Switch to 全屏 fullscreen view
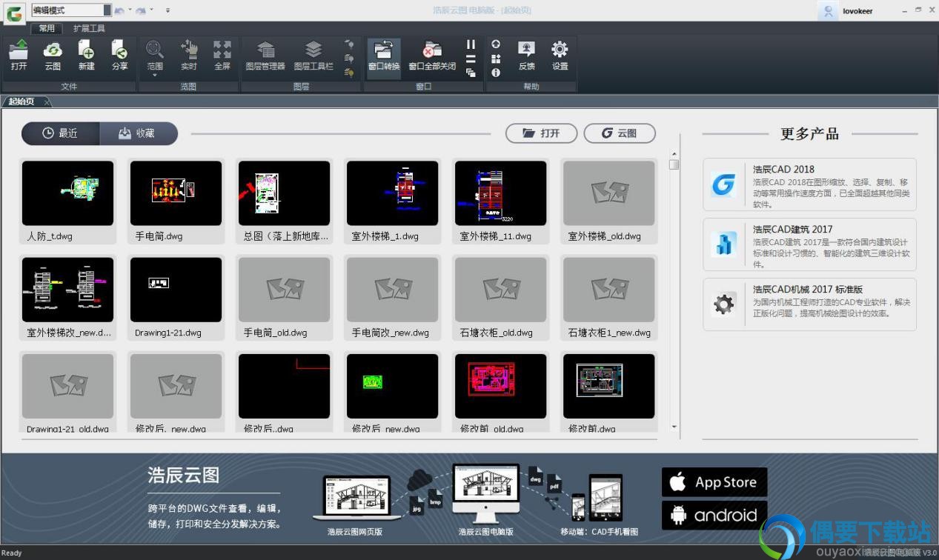Image resolution: width=939 pixels, height=560 pixels. coord(222,56)
